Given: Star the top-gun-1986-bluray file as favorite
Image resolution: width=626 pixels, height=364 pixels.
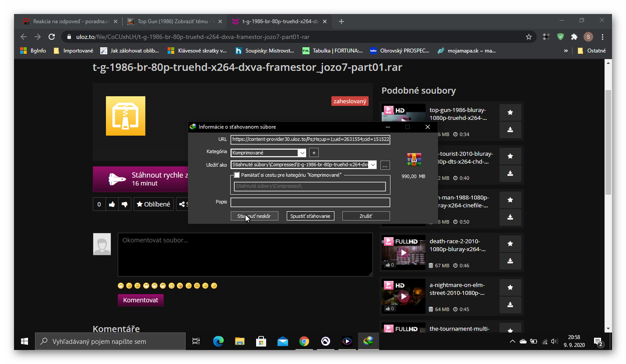Looking at the screenshot, I should (510, 112).
